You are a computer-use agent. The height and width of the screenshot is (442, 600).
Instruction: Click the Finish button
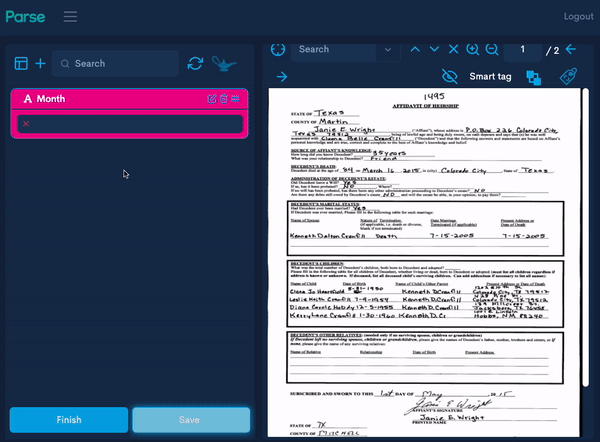point(69,420)
